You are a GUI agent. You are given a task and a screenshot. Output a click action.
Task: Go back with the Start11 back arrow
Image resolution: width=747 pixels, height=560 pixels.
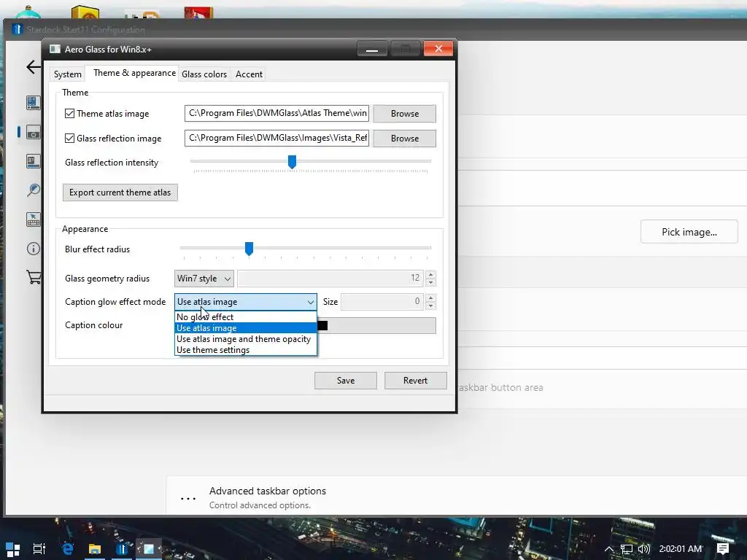pyautogui.click(x=34, y=66)
